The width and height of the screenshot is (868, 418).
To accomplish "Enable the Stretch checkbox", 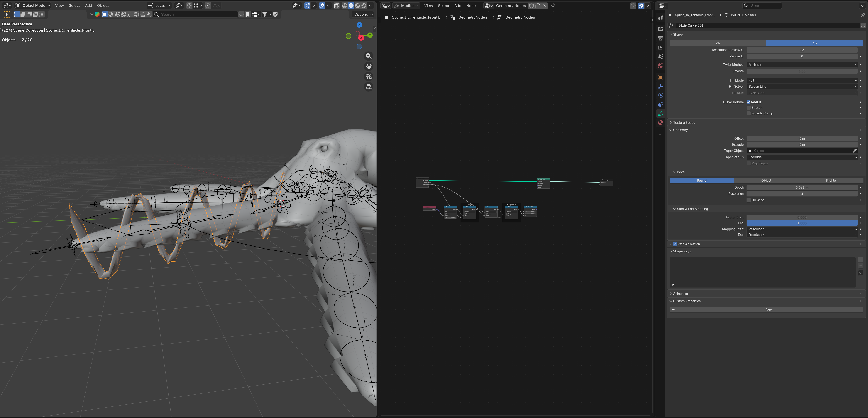I will [x=748, y=108].
